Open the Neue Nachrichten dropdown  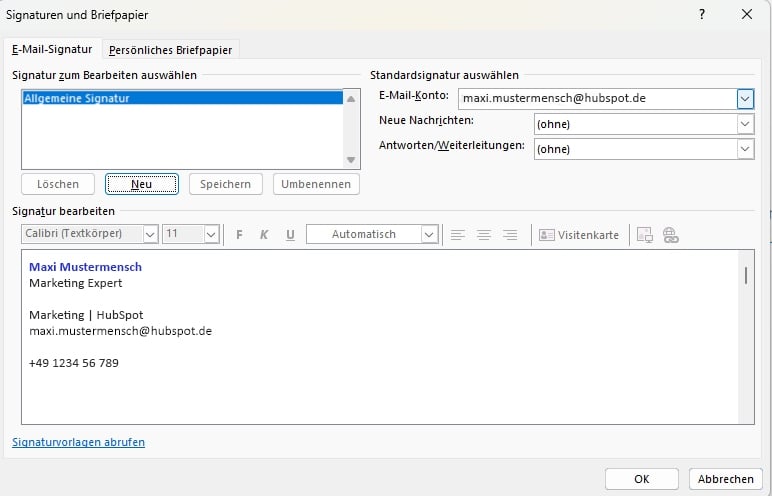[x=745, y=124]
